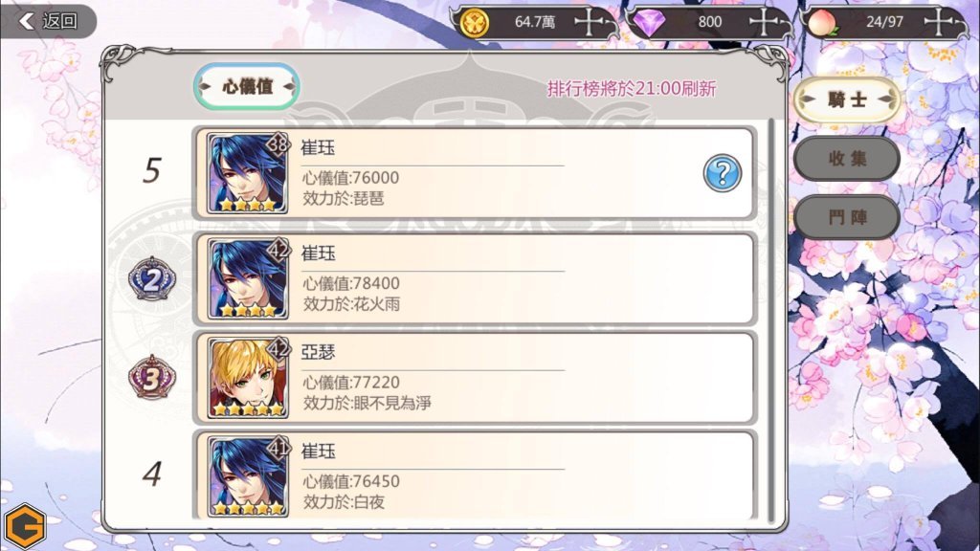This screenshot has width=980, height=551.
Task: Click the number 3 crown rank badge
Action: coord(152,377)
